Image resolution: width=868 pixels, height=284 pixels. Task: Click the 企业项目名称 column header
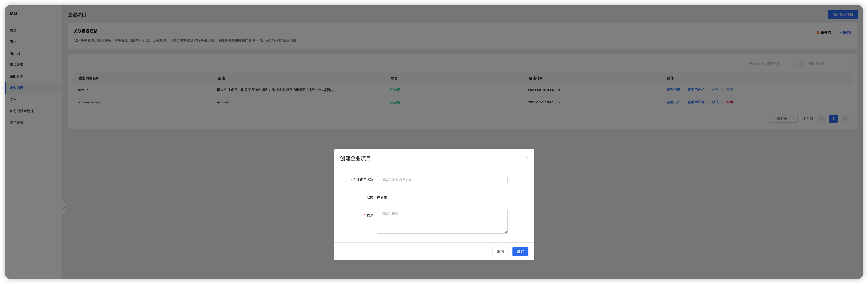(89, 78)
